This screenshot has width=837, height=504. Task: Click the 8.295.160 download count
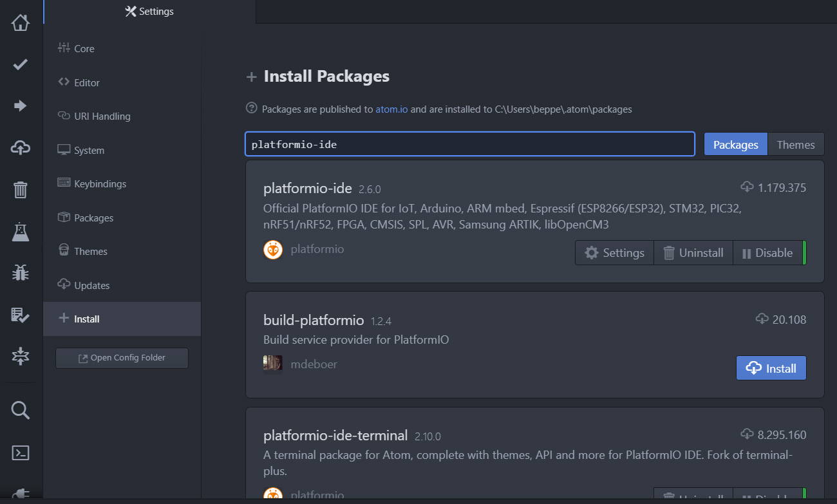(x=782, y=435)
